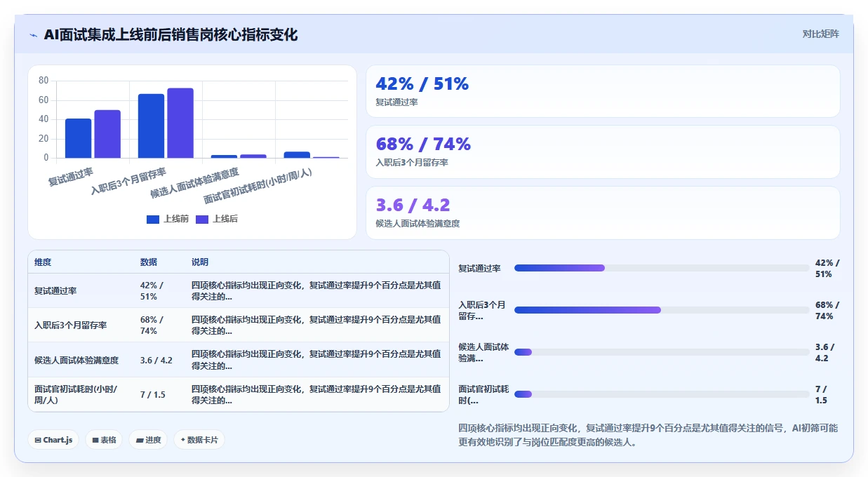Click the 数据 table column header
Image resolution: width=868 pixels, height=477 pixels.
(x=149, y=262)
